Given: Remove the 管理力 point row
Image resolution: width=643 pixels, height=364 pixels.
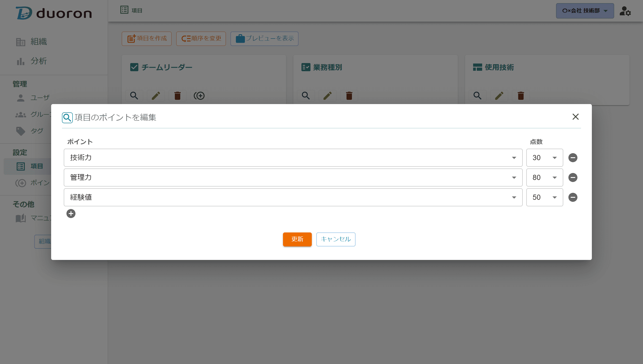Looking at the screenshot, I should 573,177.
